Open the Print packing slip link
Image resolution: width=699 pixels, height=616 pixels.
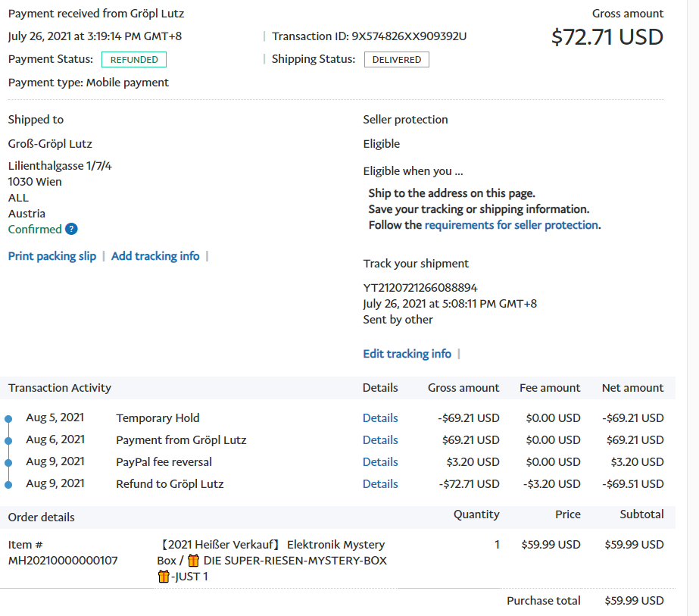(52, 256)
